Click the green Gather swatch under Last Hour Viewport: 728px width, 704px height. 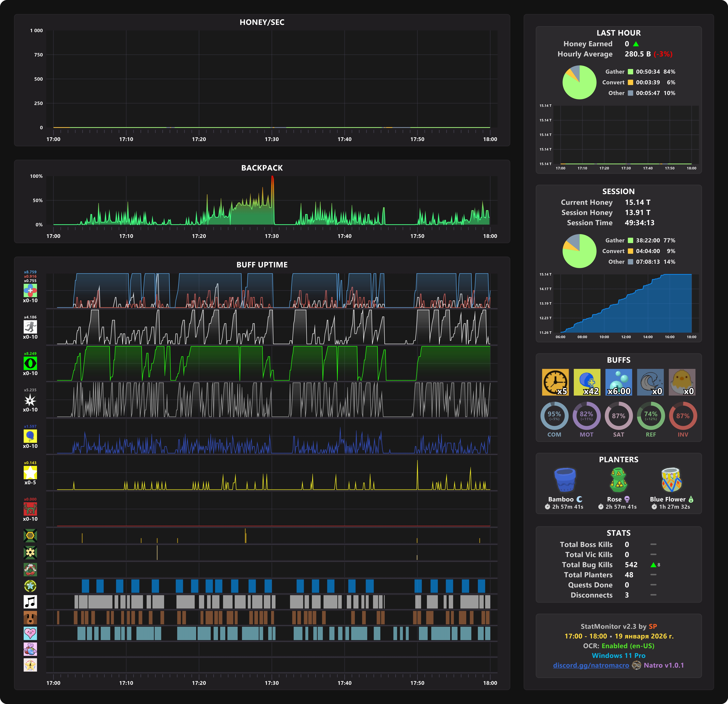(630, 72)
